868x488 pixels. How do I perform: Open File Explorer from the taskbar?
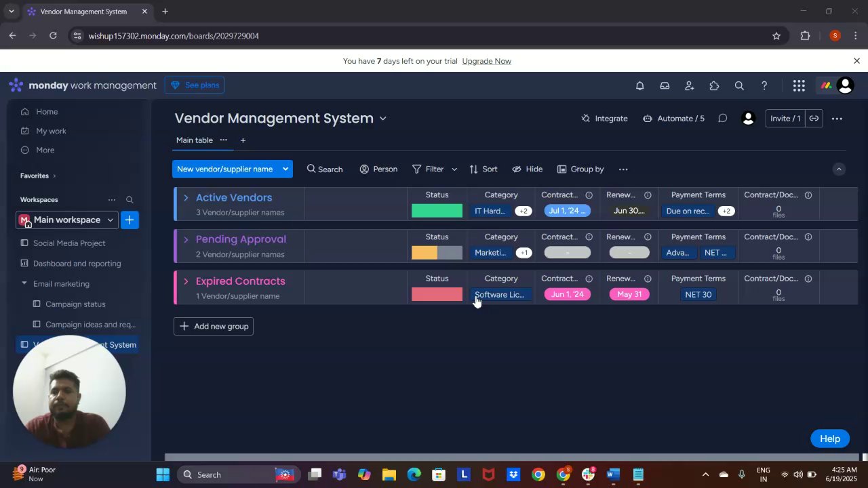point(389,474)
